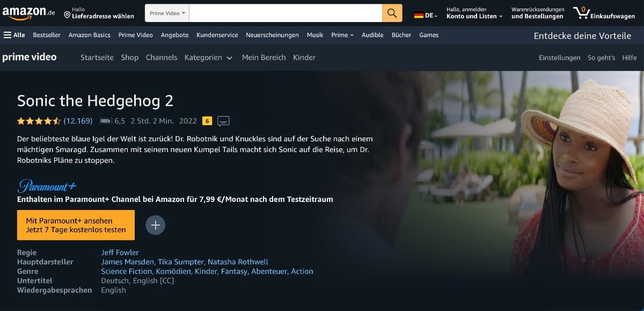Open actor Tika Sumpter link
This screenshot has width=644, height=311.
click(x=181, y=262)
